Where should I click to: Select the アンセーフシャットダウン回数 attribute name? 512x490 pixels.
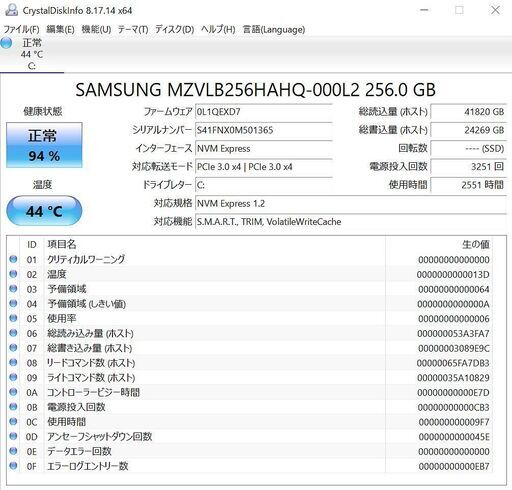[100, 436]
